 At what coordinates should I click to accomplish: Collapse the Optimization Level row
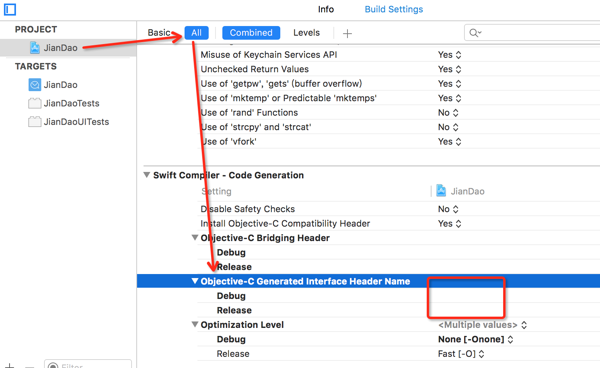tap(195, 324)
